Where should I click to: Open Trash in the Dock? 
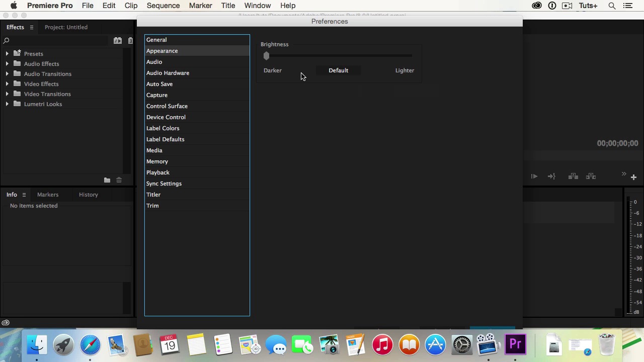(x=607, y=345)
